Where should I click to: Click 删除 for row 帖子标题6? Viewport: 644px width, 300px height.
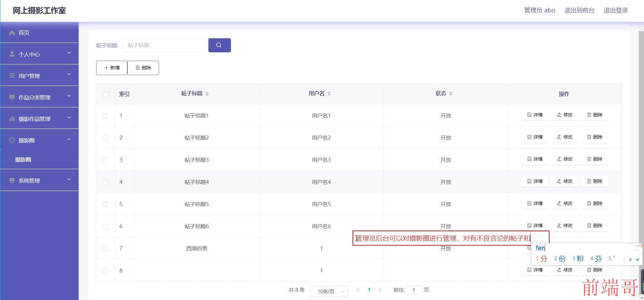coord(595,226)
